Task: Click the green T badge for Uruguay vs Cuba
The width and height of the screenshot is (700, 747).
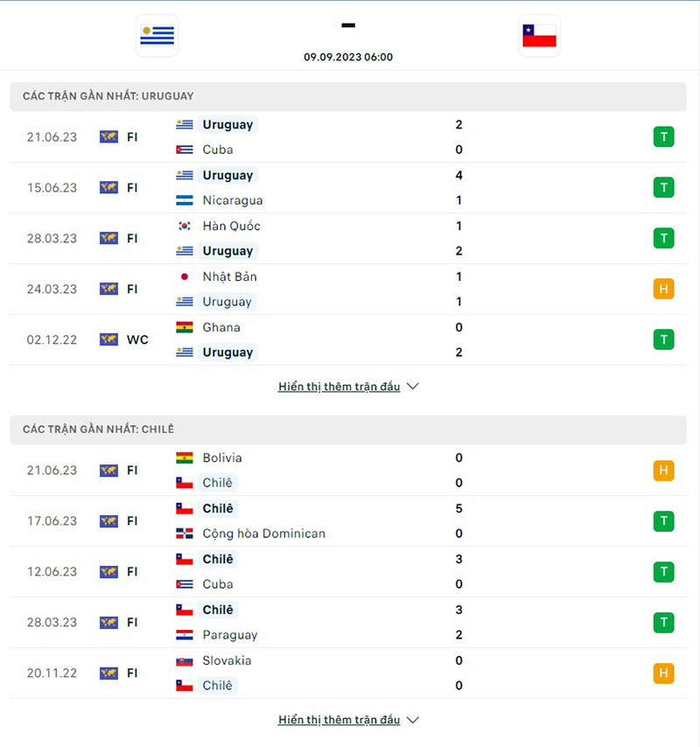Action: [x=663, y=136]
